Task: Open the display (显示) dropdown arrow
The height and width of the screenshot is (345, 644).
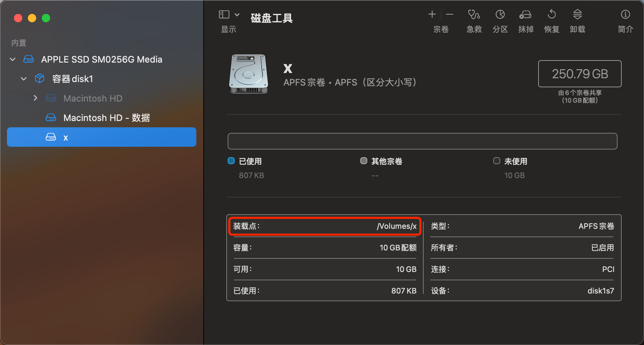Action: point(237,15)
